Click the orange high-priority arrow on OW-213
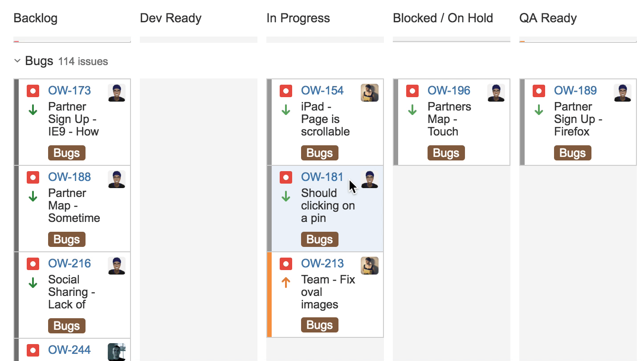 tap(286, 283)
